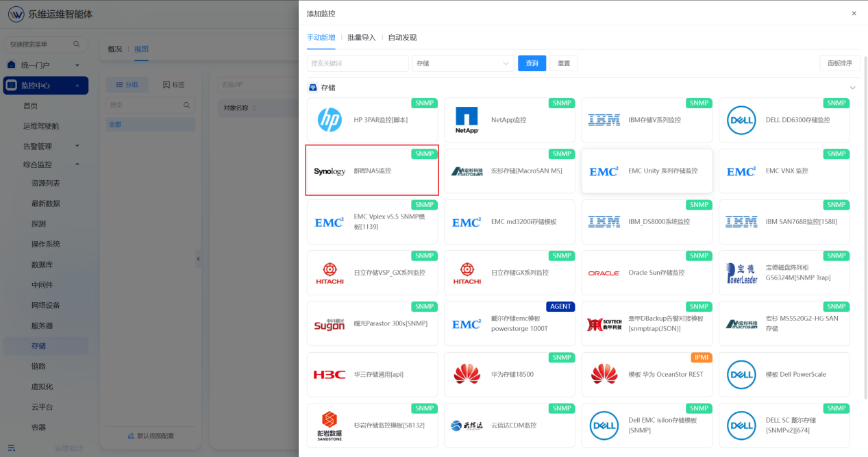Open 网络设备 in the sidebar
This screenshot has height=457, width=868.
point(45,306)
